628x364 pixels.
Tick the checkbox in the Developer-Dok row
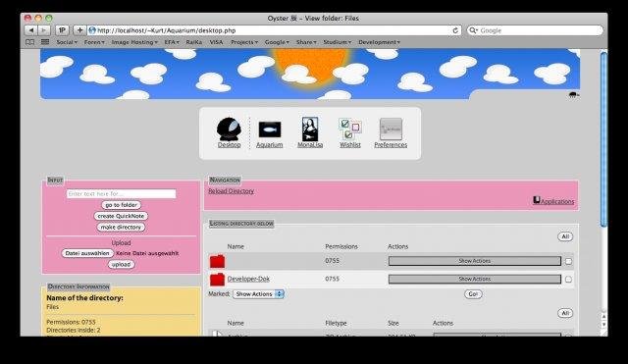point(568,280)
